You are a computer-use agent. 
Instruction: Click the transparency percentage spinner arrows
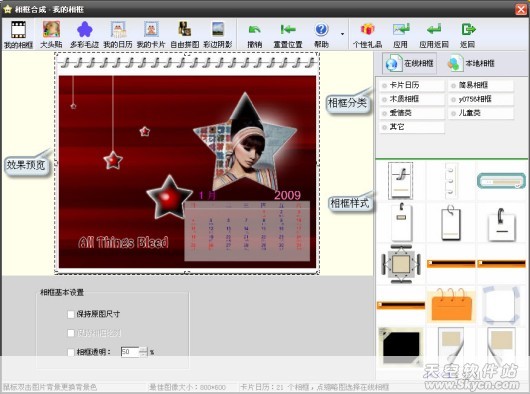tap(144, 352)
